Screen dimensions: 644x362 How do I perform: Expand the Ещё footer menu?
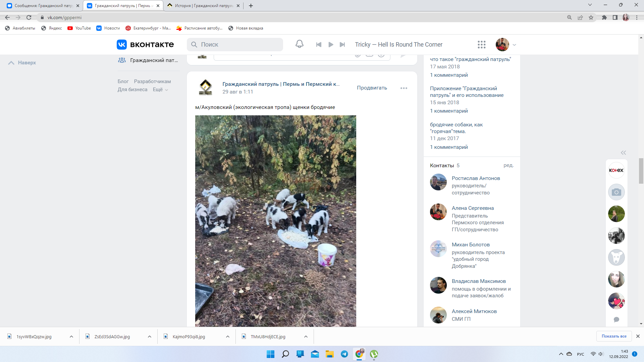coord(160,89)
